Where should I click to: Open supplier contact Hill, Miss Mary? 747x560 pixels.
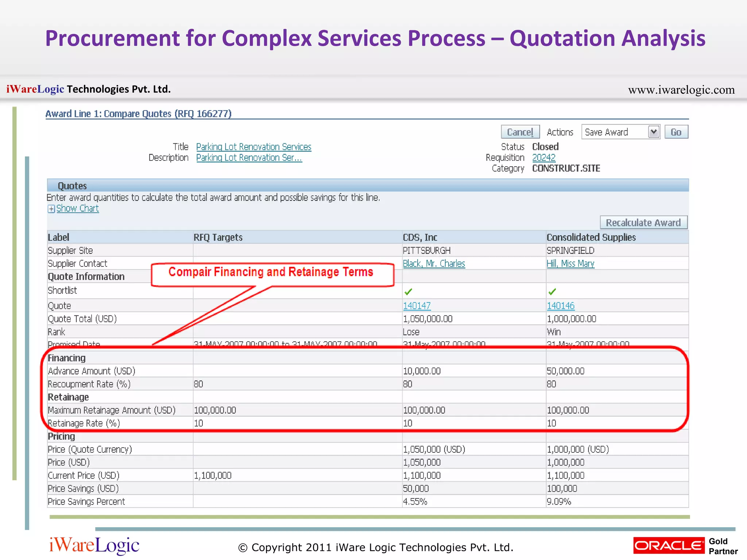pos(570,263)
